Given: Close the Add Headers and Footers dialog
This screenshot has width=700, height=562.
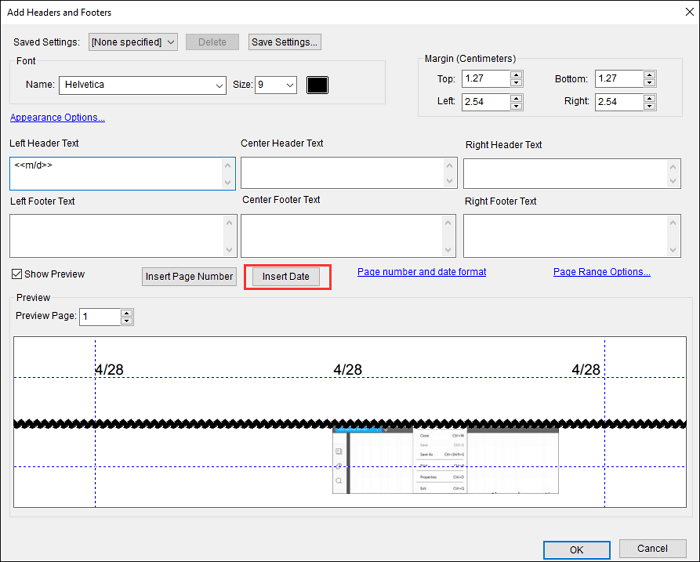Looking at the screenshot, I should coord(689,12).
